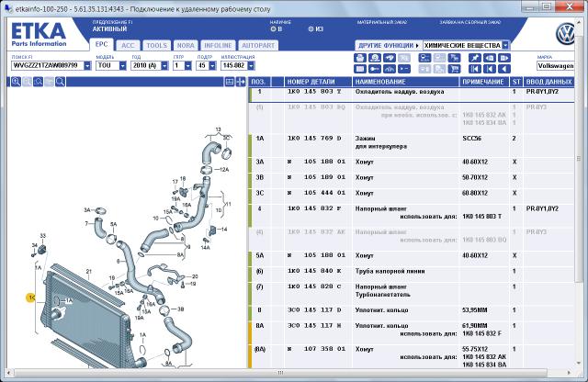Click the ПОЗ. column header

[x=259, y=82]
